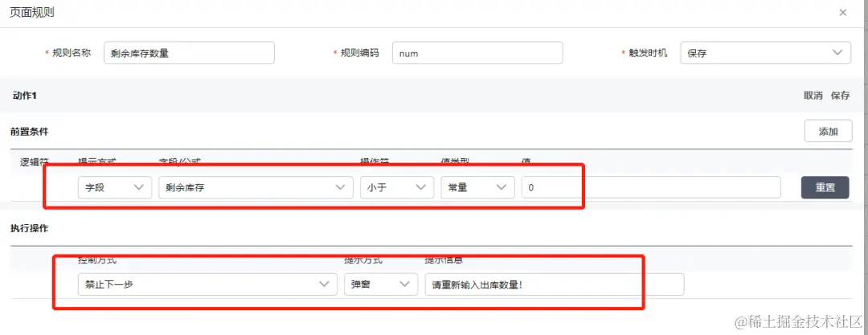Click the 添加 button in 前置条件
The width and height of the screenshot is (868, 335).
tap(828, 131)
